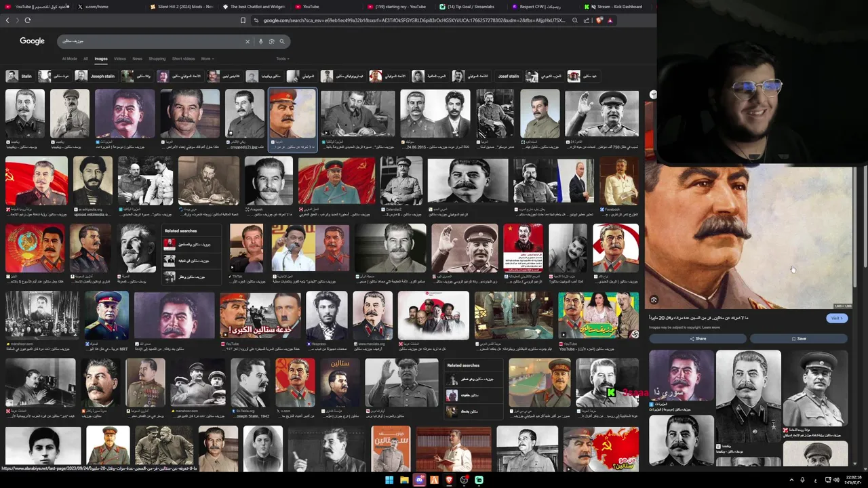868x488 pixels.
Task: Open the Windows Start menu
Action: click(389, 480)
